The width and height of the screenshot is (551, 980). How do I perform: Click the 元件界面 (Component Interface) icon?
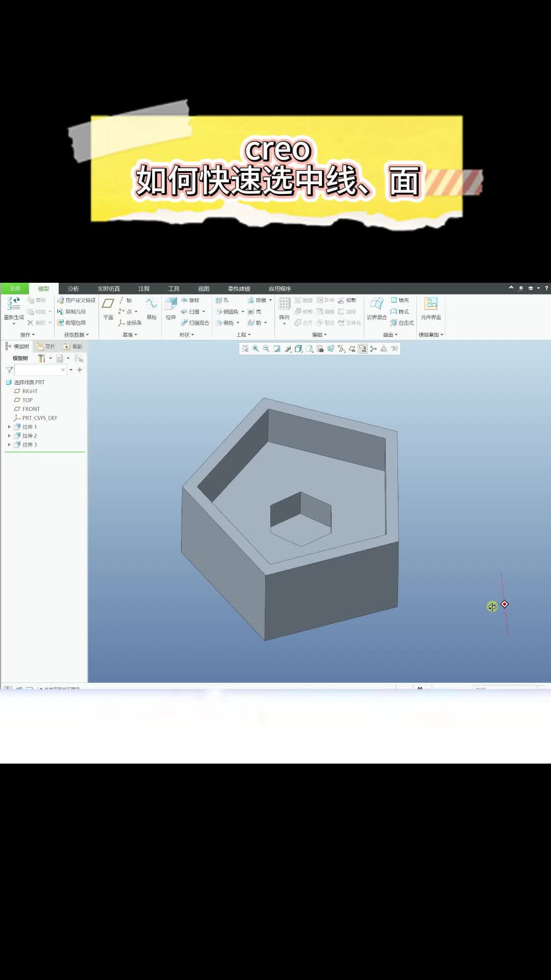click(431, 308)
